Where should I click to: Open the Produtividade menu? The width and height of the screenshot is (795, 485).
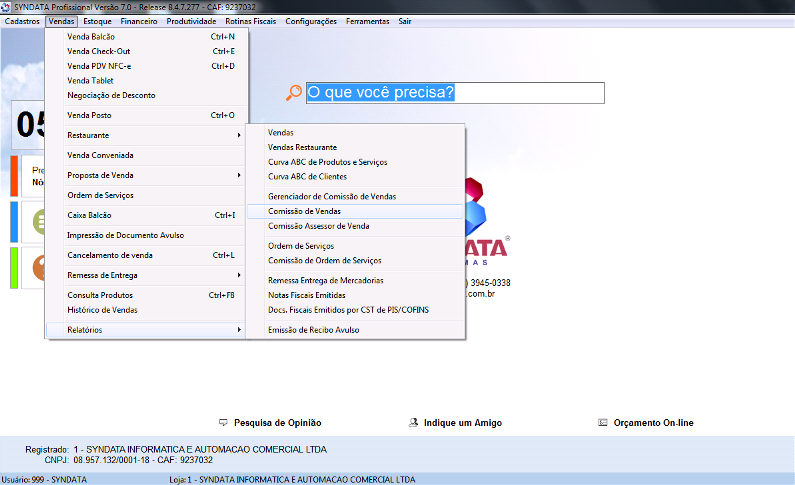tap(191, 21)
